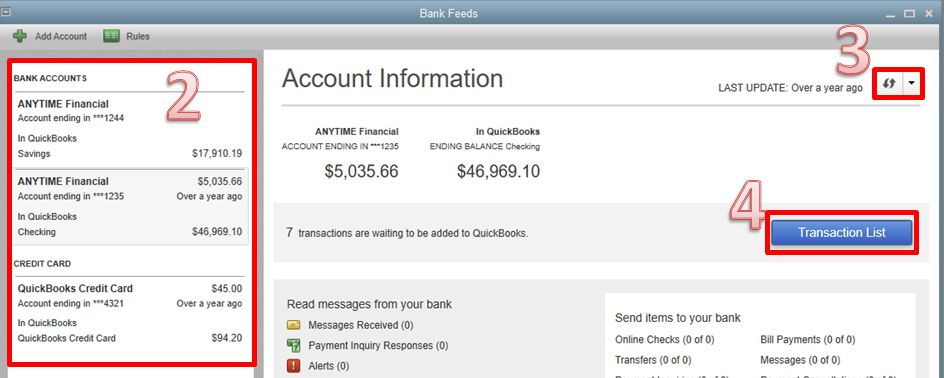This screenshot has height=378, width=944.
Task: Click the green plus Add Account icon
Action: [20, 36]
